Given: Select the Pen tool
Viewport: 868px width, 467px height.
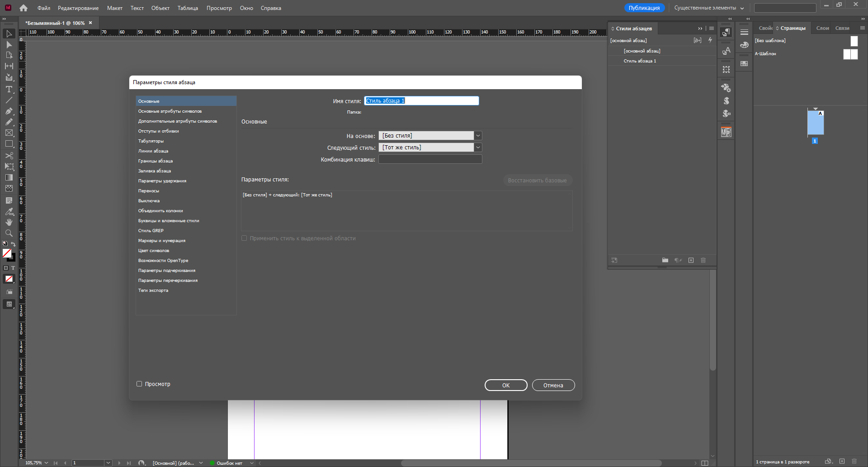Looking at the screenshot, I should pyautogui.click(x=9, y=111).
